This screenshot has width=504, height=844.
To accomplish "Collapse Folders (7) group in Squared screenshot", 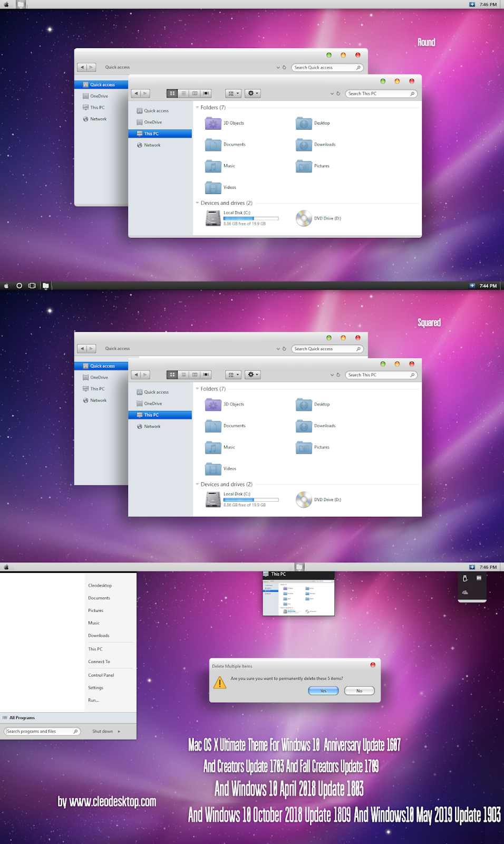I will pos(197,389).
